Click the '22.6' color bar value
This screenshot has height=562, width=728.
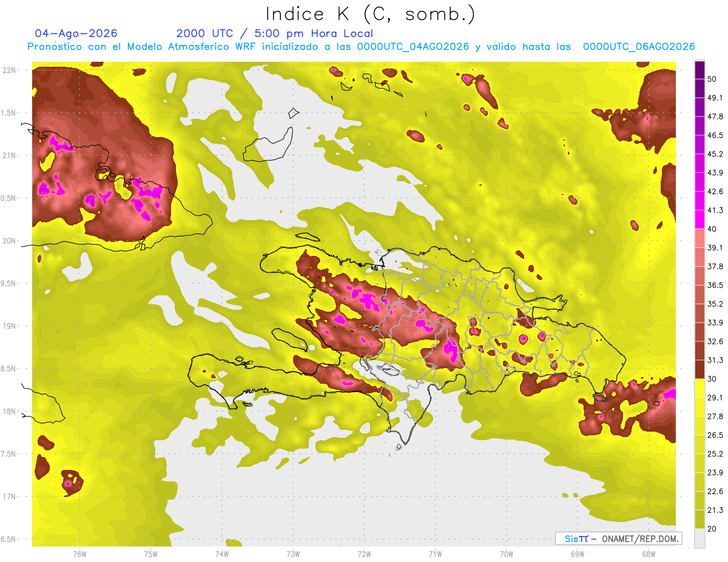pos(715,492)
